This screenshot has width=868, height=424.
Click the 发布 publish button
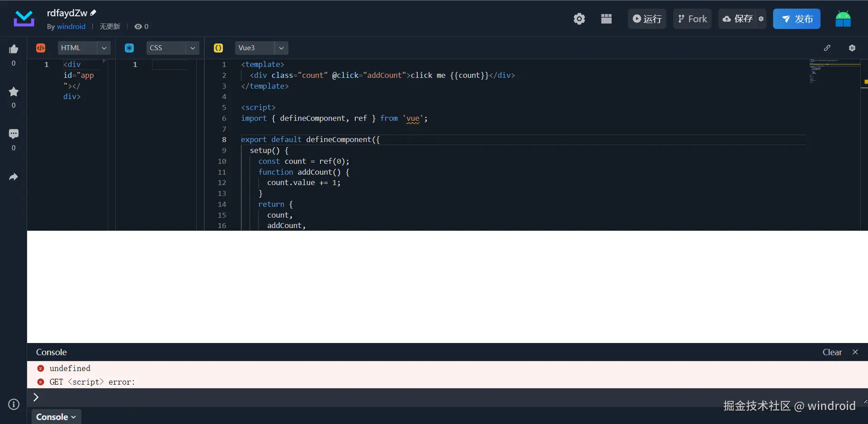(797, 19)
